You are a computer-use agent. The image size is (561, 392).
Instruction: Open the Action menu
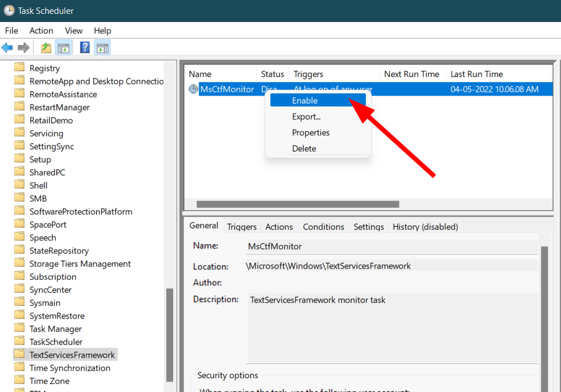[41, 30]
